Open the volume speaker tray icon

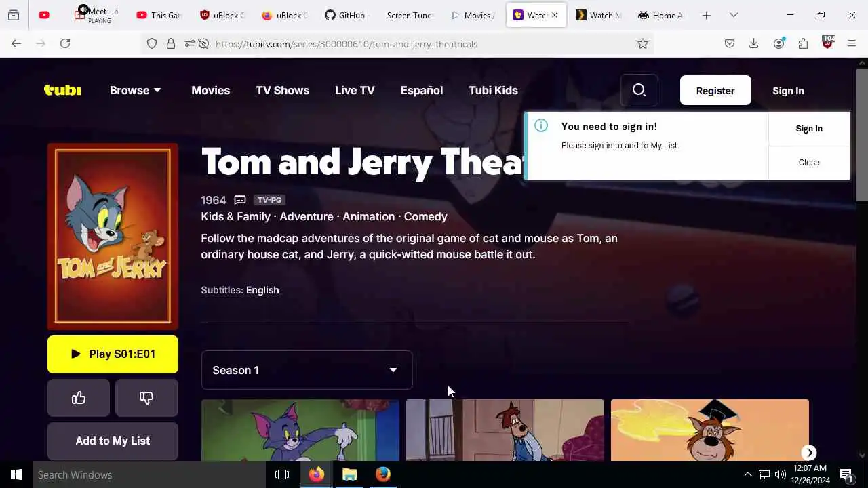780,474
